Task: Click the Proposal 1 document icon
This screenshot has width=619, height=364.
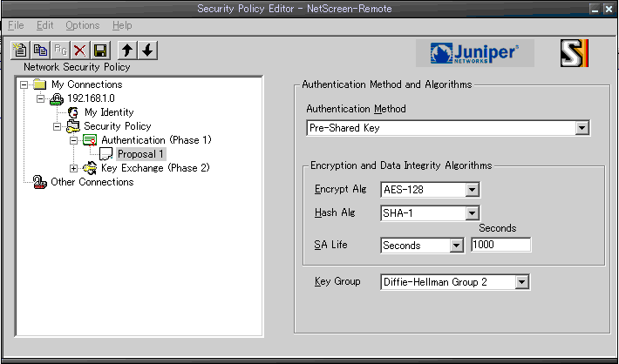Action: (105, 154)
